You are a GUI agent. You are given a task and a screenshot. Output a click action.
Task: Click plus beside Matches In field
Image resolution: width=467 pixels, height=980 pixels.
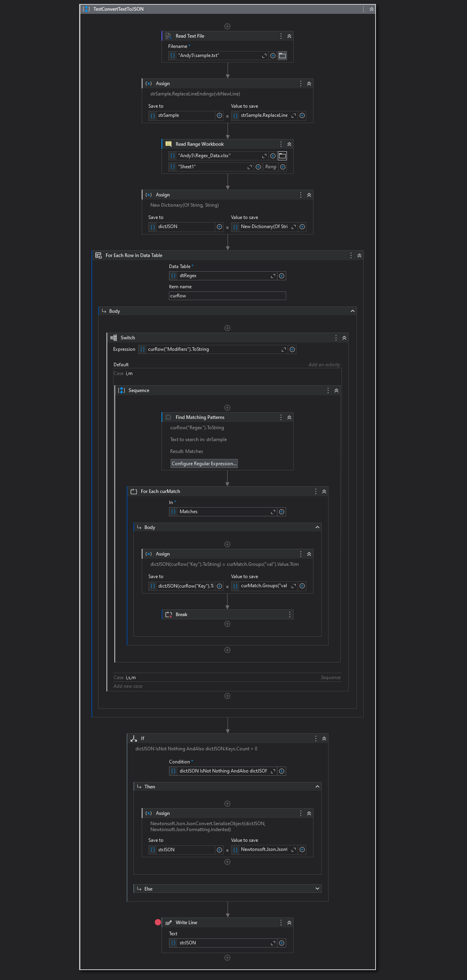(x=281, y=512)
